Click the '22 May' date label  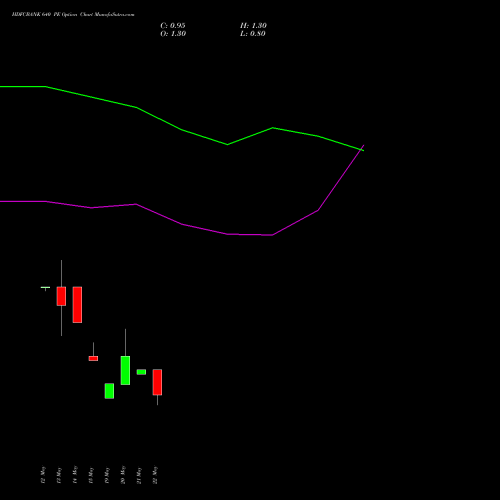(155, 475)
